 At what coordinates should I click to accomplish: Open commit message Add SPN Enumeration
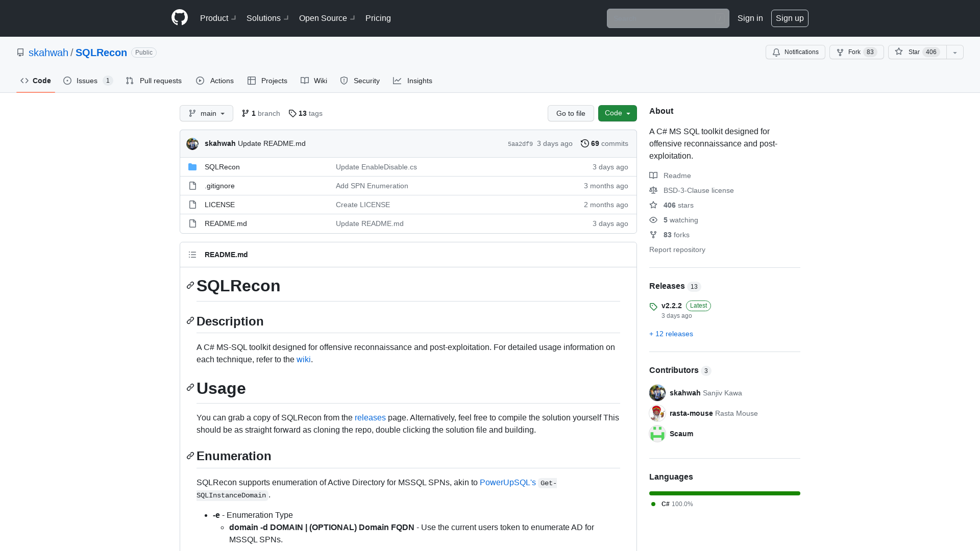tap(372, 186)
